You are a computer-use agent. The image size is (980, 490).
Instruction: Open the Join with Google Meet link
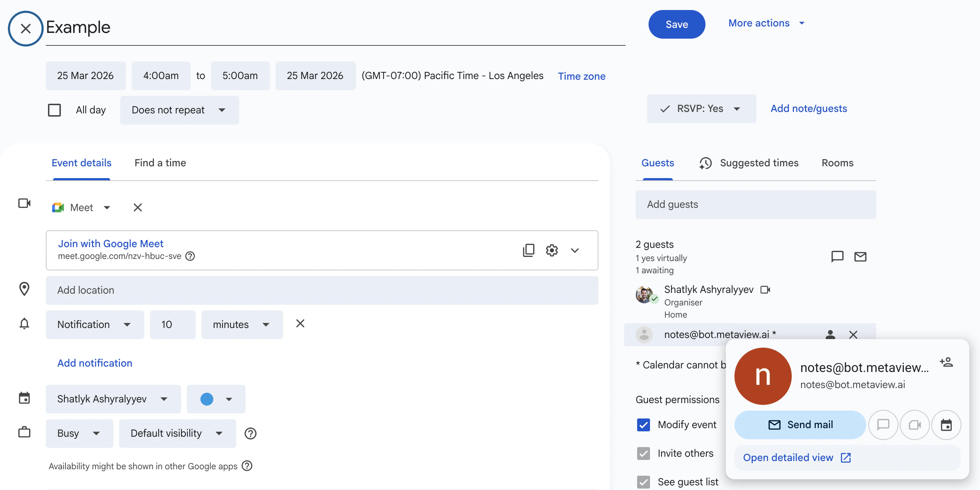pos(110,243)
